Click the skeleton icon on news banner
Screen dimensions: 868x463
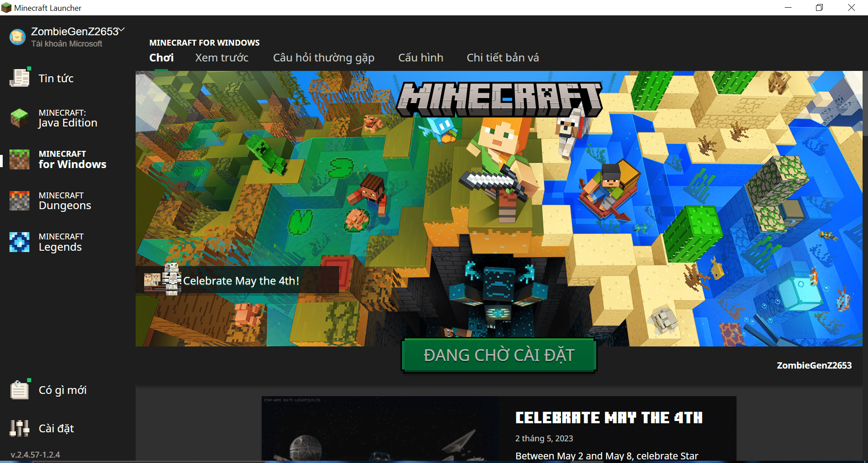pos(172,279)
